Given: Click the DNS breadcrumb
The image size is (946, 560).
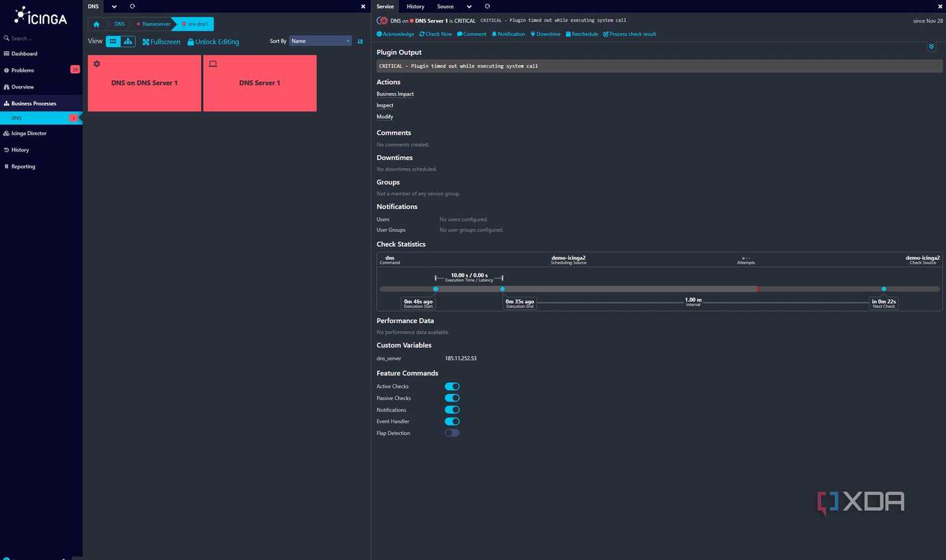Looking at the screenshot, I should [119, 24].
